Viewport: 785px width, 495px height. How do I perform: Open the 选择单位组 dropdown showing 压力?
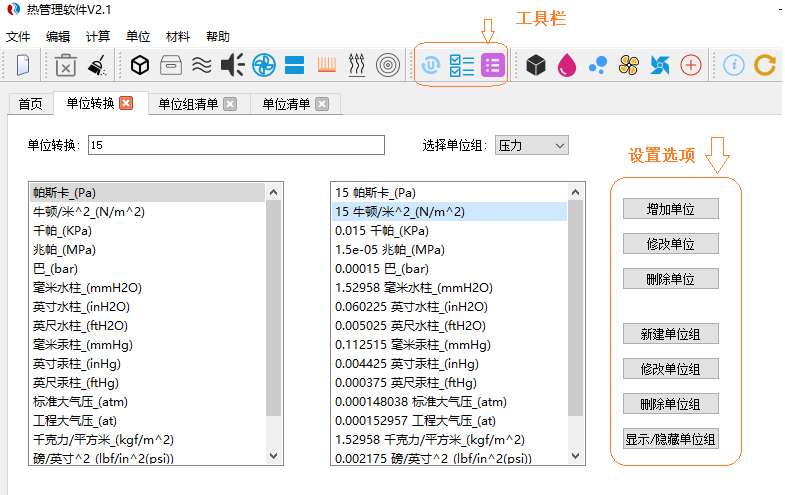tap(532, 145)
